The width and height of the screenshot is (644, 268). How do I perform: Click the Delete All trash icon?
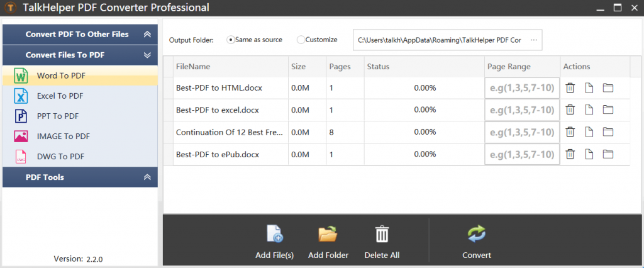click(382, 234)
